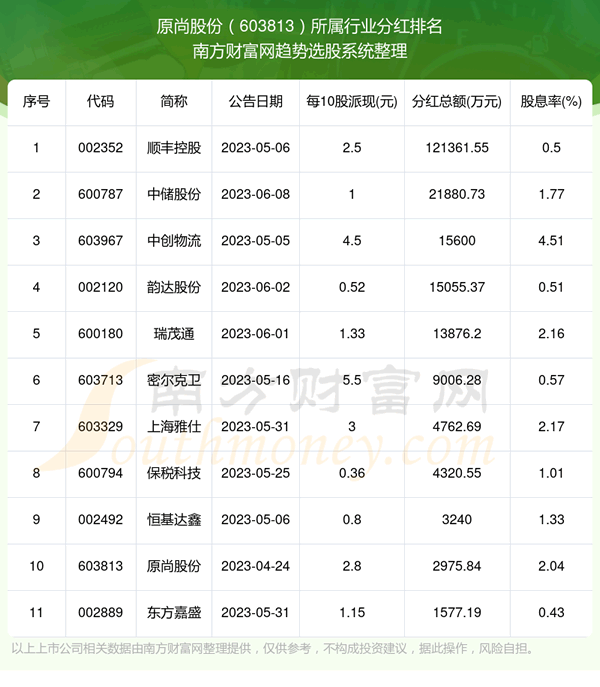Click yield value 0.57

tap(551, 380)
